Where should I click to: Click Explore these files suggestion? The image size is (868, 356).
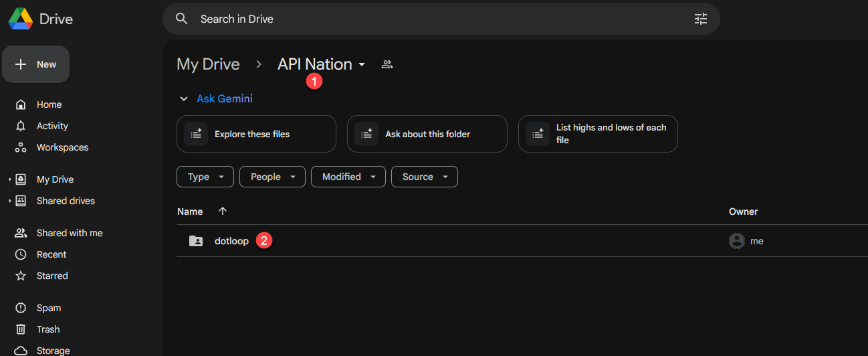tap(256, 134)
